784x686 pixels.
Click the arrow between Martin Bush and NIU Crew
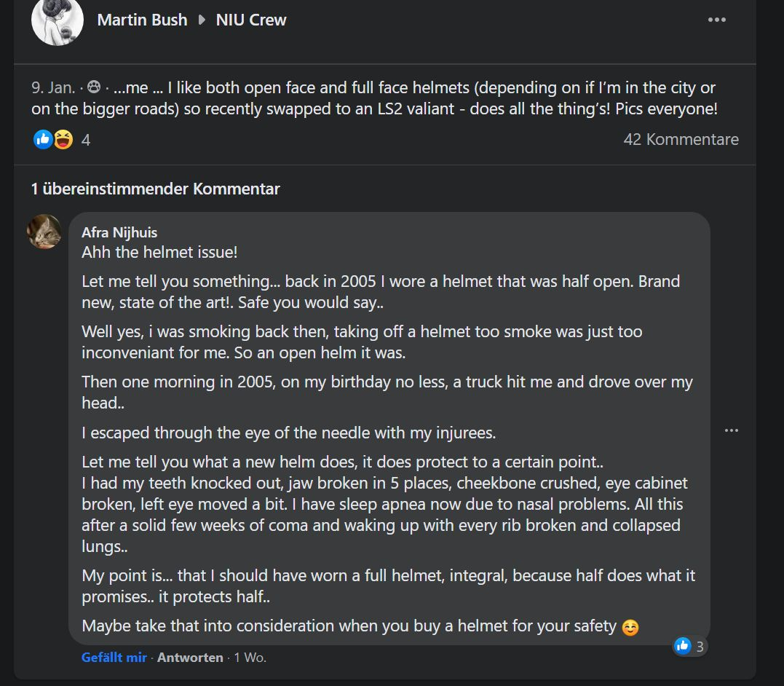coord(202,20)
